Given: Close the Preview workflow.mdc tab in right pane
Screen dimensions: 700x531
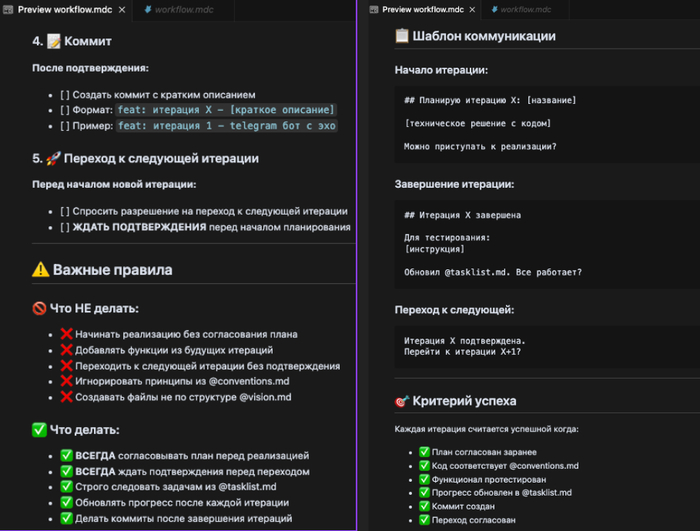Looking at the screenshot, I should [x=472, y=9].
